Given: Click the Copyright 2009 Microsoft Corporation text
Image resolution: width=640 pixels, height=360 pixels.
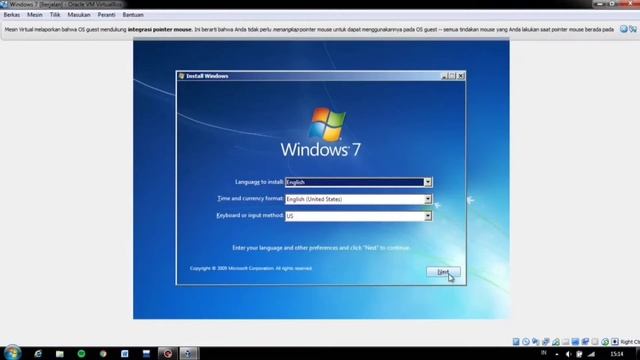Looking at the screenshot, I should click(x=251, y=268).
